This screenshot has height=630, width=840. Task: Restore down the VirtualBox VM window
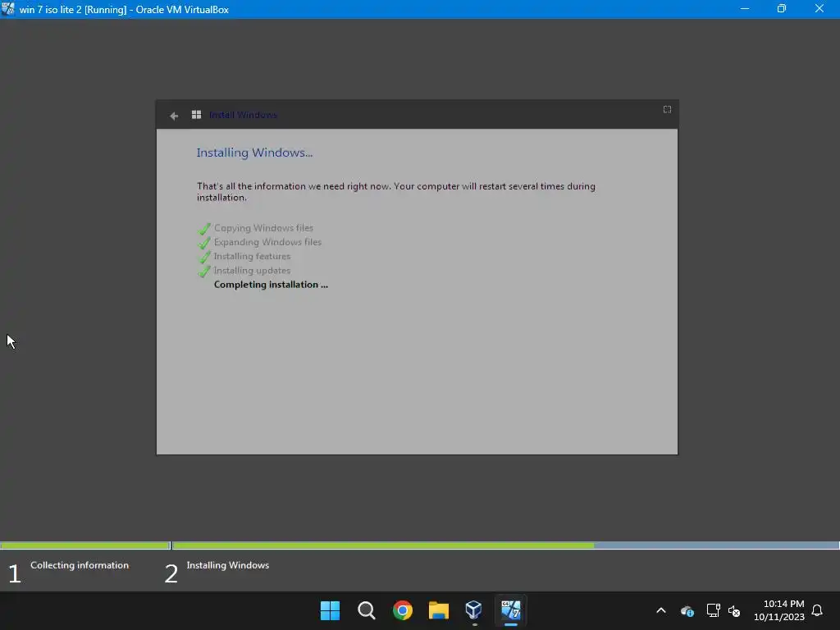click(782, 9)
